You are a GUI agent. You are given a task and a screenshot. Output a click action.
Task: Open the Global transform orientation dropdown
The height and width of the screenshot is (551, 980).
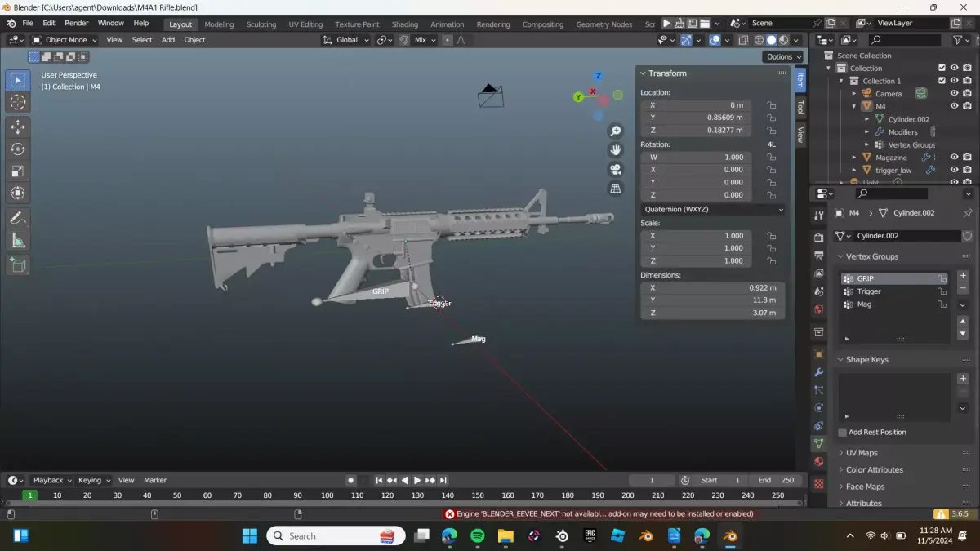[347, 39]
